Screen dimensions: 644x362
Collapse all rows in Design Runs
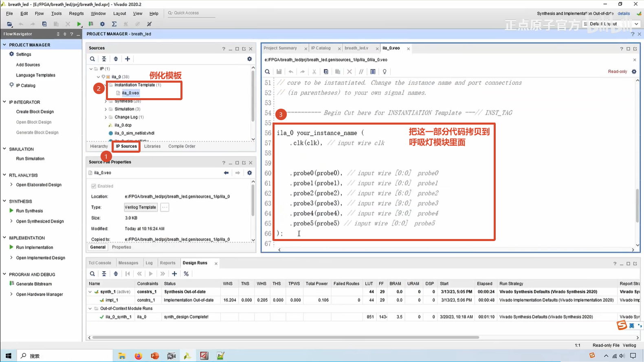(x=104, y=274)
